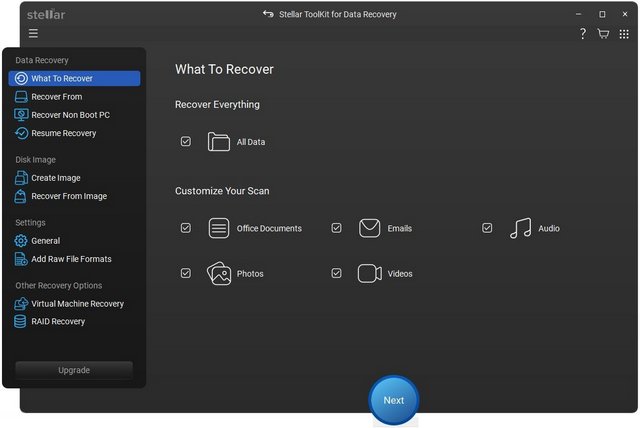Viewport: 640px width, 428px height.
Task: Click the Emails envelope icon
Action: point(369,228)
